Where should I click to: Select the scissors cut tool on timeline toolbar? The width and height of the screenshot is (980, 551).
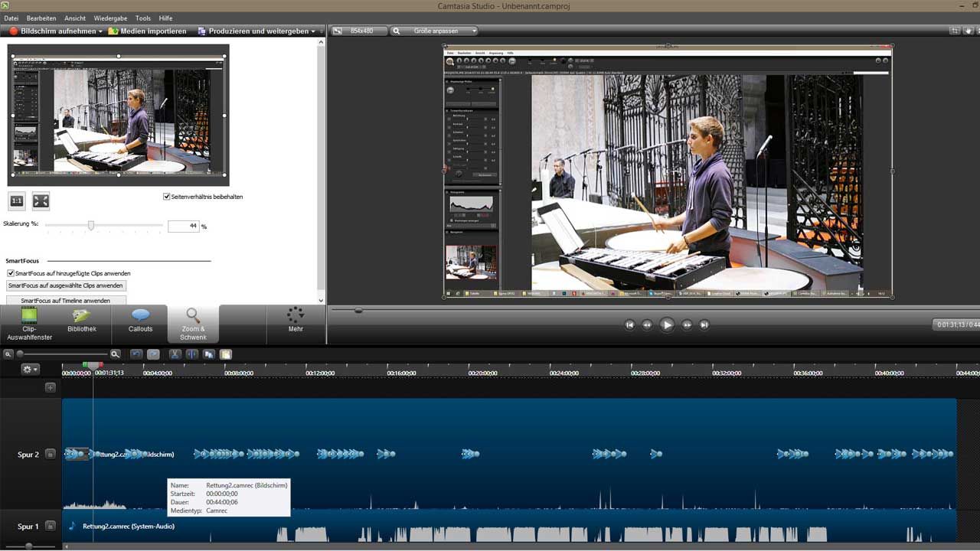click(175, 354)
